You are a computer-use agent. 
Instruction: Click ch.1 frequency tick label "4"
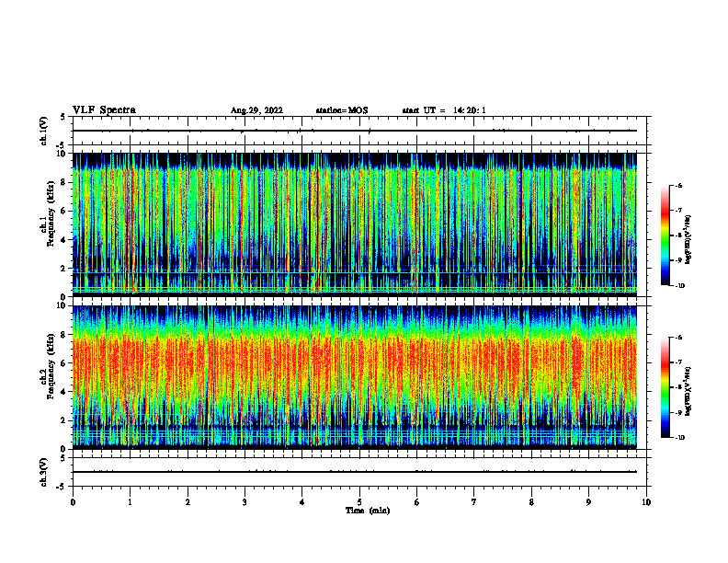click(x=64, y=240)
